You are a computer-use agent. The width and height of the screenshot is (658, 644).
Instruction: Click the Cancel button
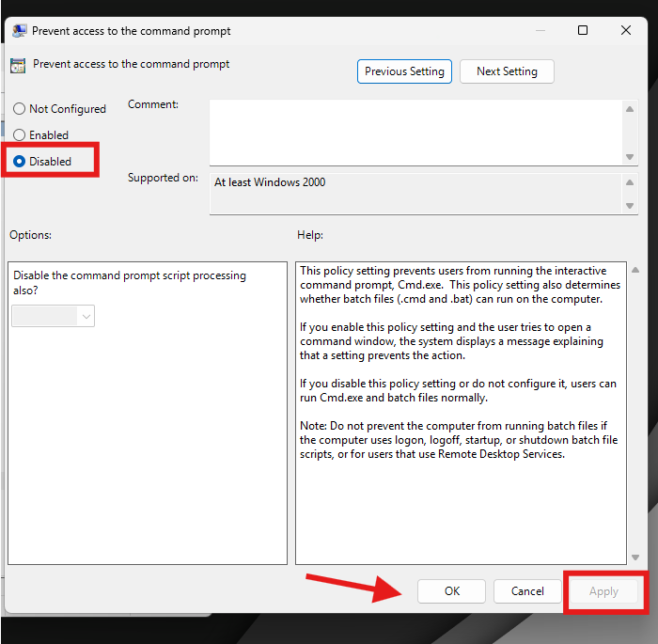tap(527, 591)
